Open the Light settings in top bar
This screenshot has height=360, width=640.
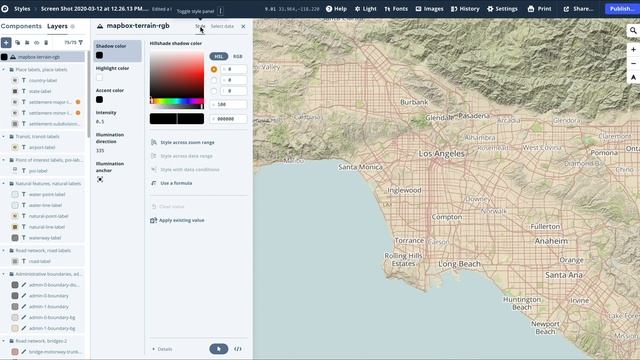pyautogui.click(x=365, y=9)
